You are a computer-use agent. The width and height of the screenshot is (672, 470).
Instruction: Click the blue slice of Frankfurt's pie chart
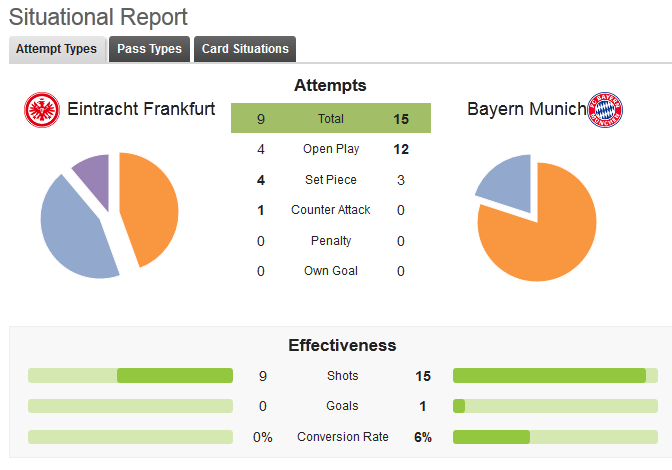[75, 231]
